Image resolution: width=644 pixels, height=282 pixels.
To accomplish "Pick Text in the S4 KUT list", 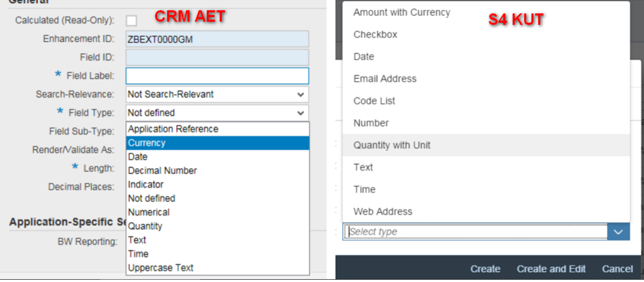I will click(x=486, y=167).
